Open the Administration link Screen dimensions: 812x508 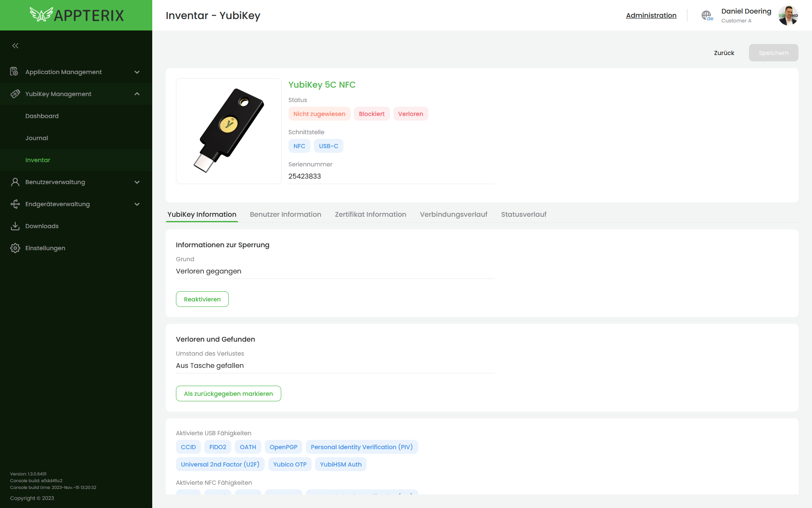[x=651, y=15]
